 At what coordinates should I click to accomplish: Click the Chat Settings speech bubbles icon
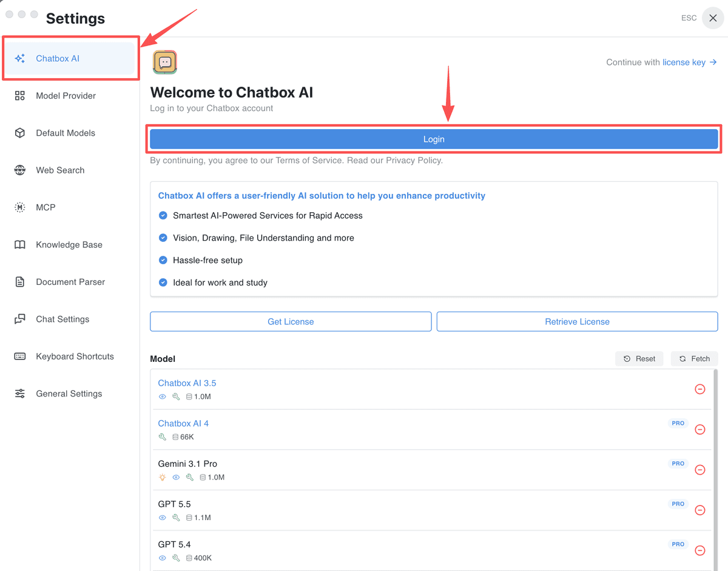[x=20, y=319]
